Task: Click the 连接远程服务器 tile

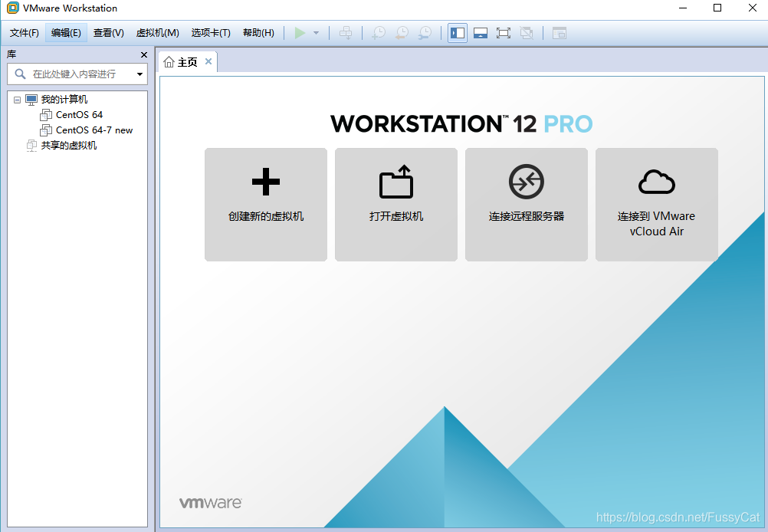Action: [527, 205]
